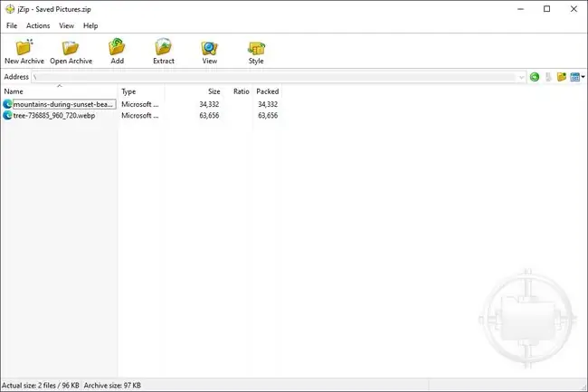
Task: Select the mountains-during-sunset-bea... file
Action: coord(63,104)
